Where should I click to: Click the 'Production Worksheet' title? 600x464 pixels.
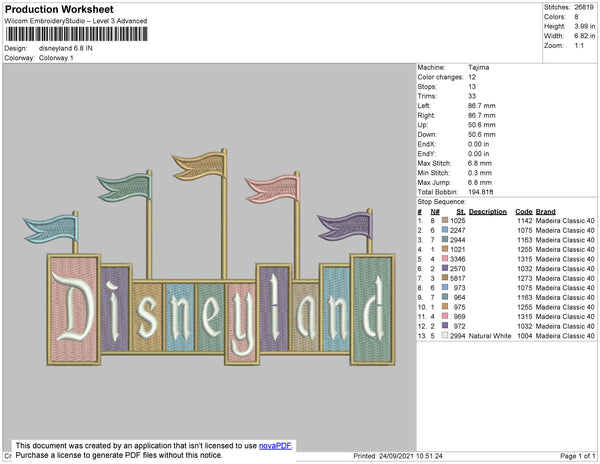59,10
